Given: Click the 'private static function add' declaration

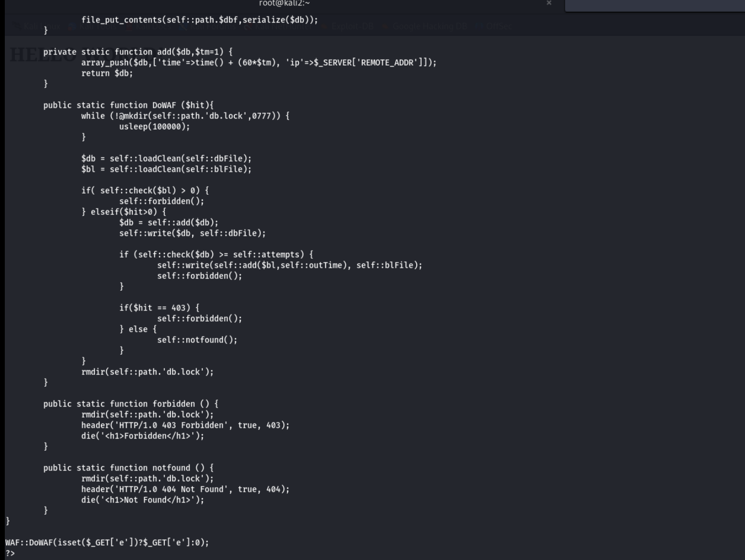Looking at the screenshot, I should [138, 52].
